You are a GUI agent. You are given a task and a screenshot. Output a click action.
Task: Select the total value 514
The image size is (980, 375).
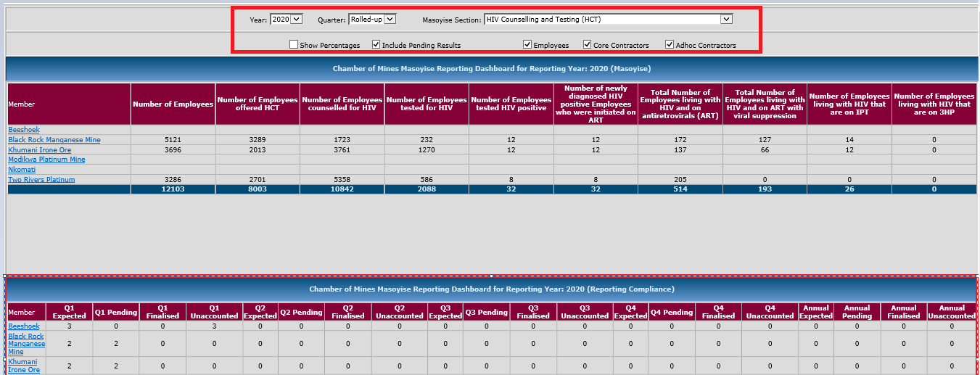[x=680, y=189]
